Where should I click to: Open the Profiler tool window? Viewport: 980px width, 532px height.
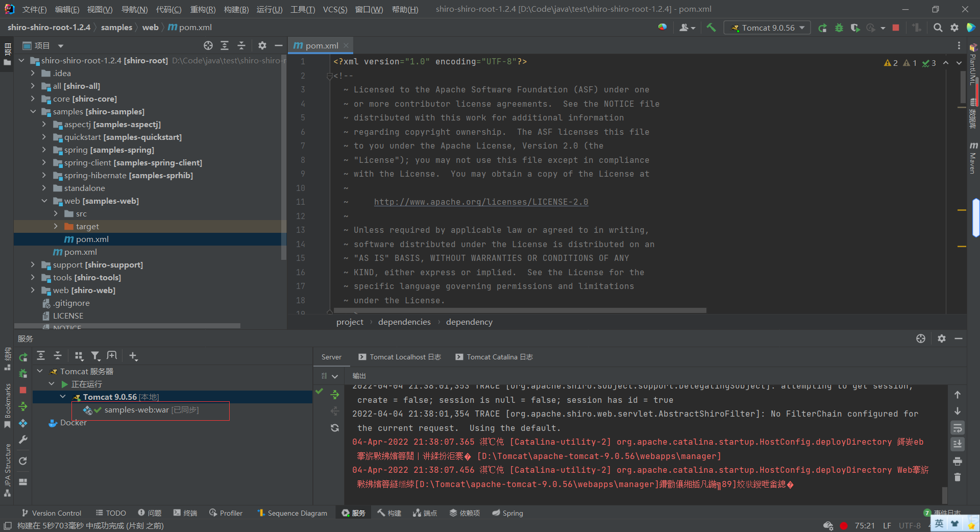pos(226,513)
